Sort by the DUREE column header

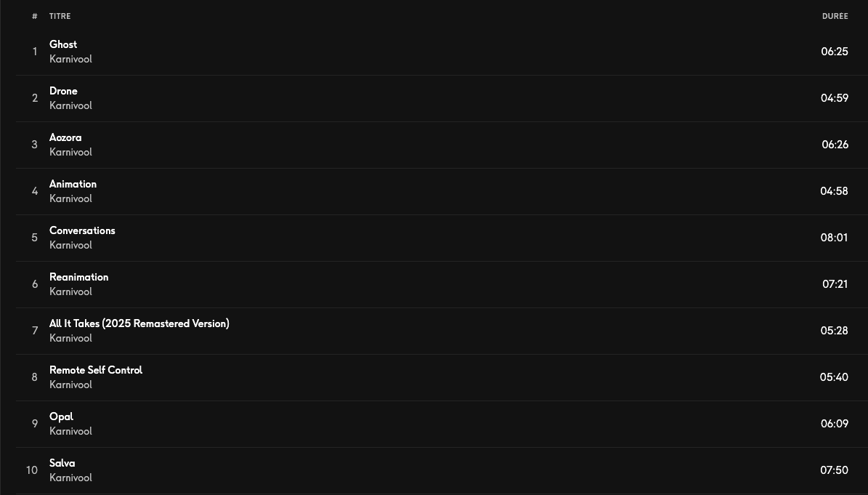(835, 16)
